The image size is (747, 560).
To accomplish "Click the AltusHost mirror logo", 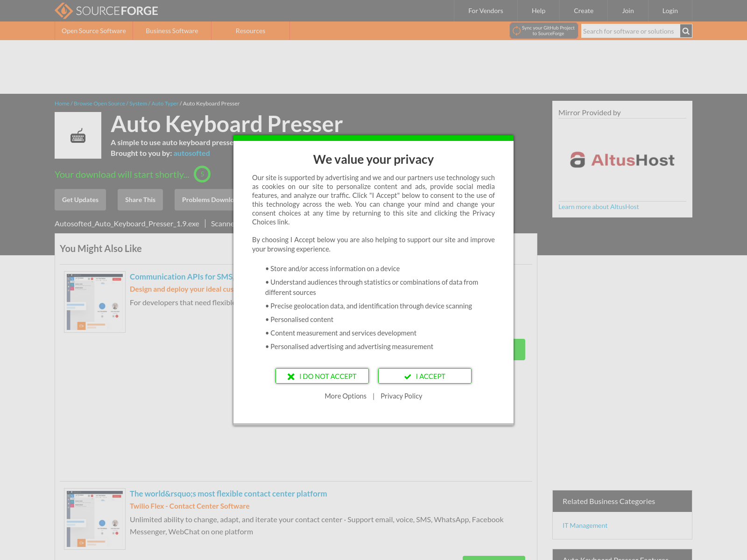I will click(x=622, y=160).
